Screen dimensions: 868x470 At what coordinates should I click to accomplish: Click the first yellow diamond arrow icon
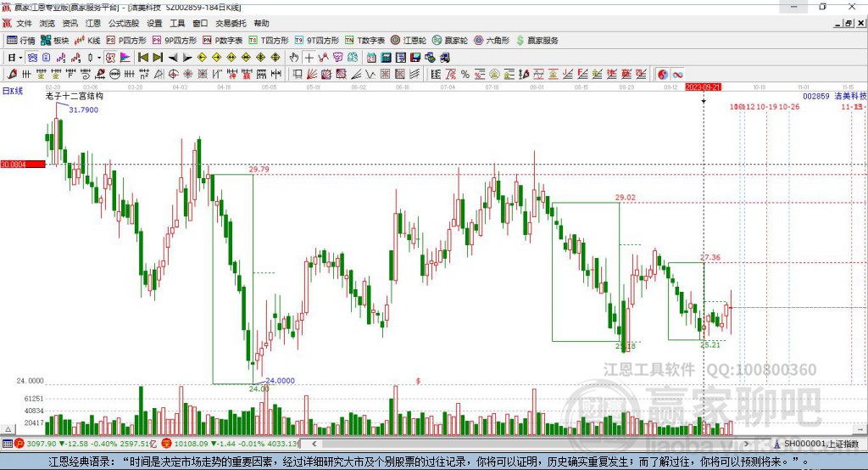(x=202, y=58)
